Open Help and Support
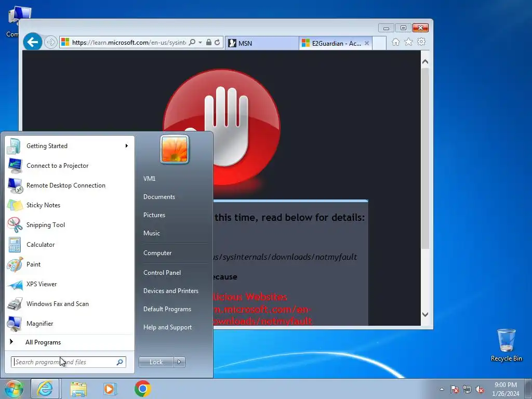 click(x=168, y=327)
